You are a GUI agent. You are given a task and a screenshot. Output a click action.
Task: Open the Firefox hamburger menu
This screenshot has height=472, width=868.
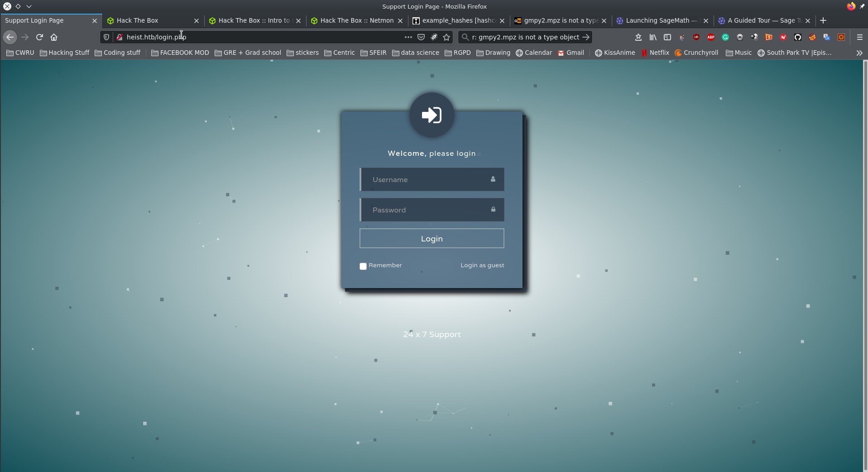859,37
